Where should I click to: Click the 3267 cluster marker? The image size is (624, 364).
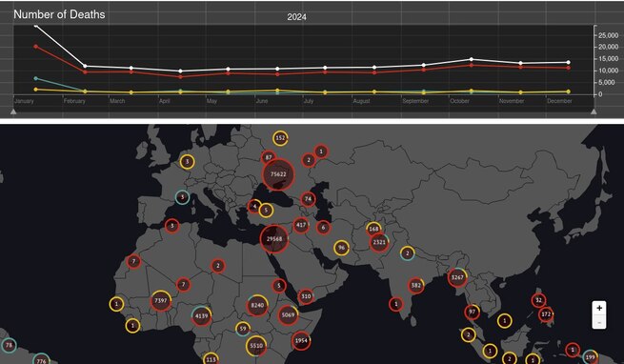[457, 277]
